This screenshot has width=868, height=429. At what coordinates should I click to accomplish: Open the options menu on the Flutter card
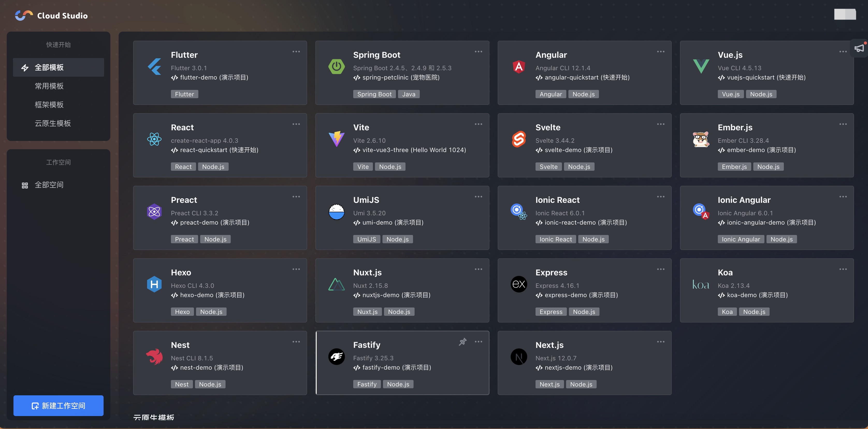click(296, 51)
